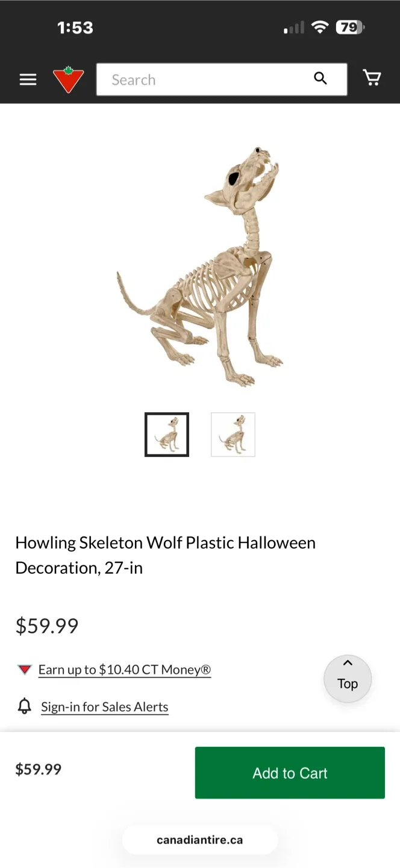Tap the magnifying glass search icon
Screen dimensions: 400x868
[320, 78]
